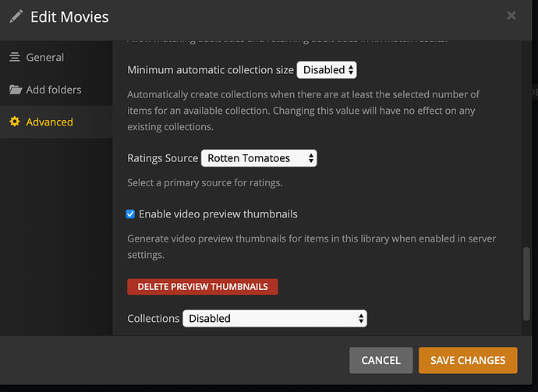This screenshot has height=392, width=538.
Task: Click the Add folders folder icon
Action: (15, 90)
